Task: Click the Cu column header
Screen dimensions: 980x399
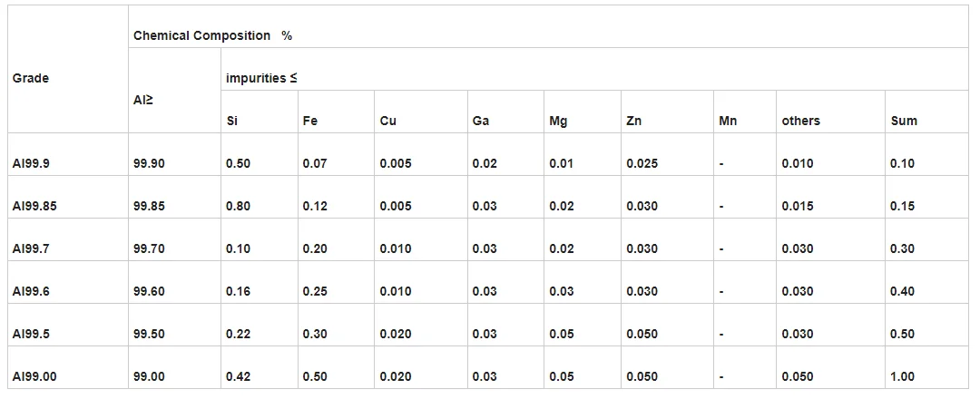Action: tap(388, 121)
